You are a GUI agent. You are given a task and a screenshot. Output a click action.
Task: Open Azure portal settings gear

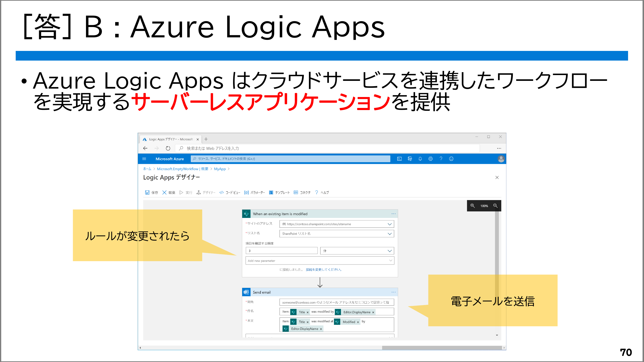click(x=430, y=159)
